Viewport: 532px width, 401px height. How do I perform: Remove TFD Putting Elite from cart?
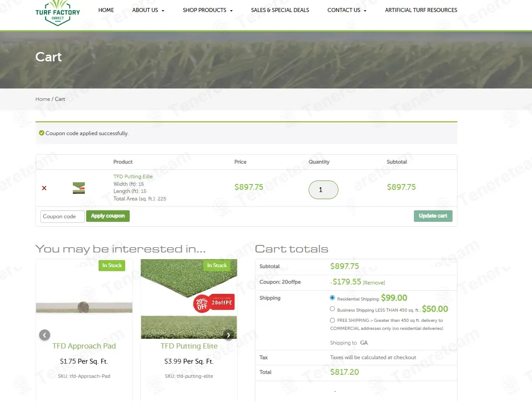point(44,188)
